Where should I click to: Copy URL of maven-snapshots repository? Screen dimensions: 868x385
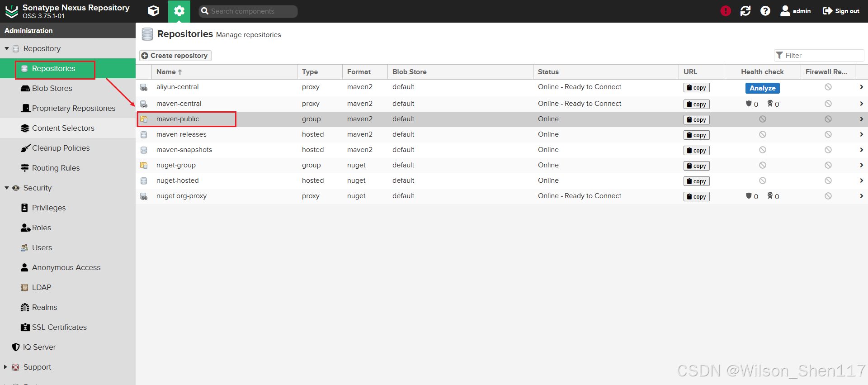[696, 151]
